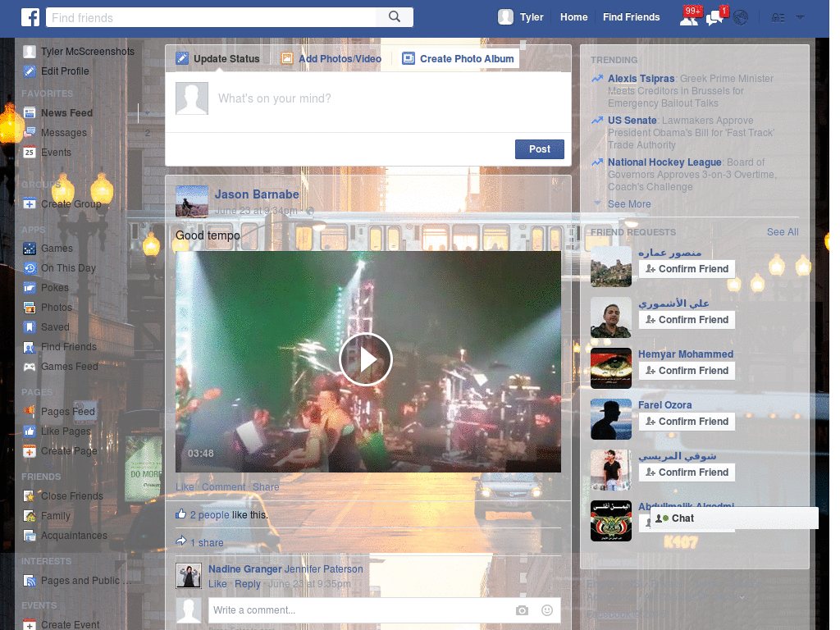Expand the News Feed options arrow
840x630 pixels.
pyautogui.click(x=147, y=113)
